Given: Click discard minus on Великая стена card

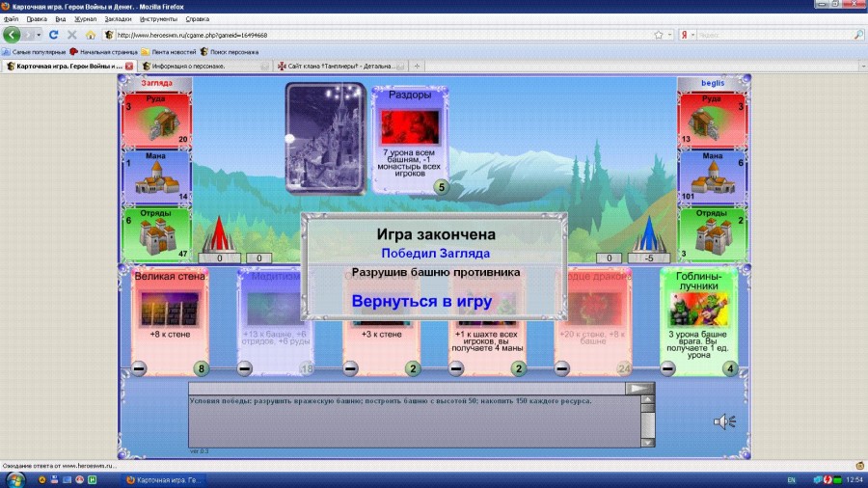Looking at the screenshot, I should click(x=139, y=368).
